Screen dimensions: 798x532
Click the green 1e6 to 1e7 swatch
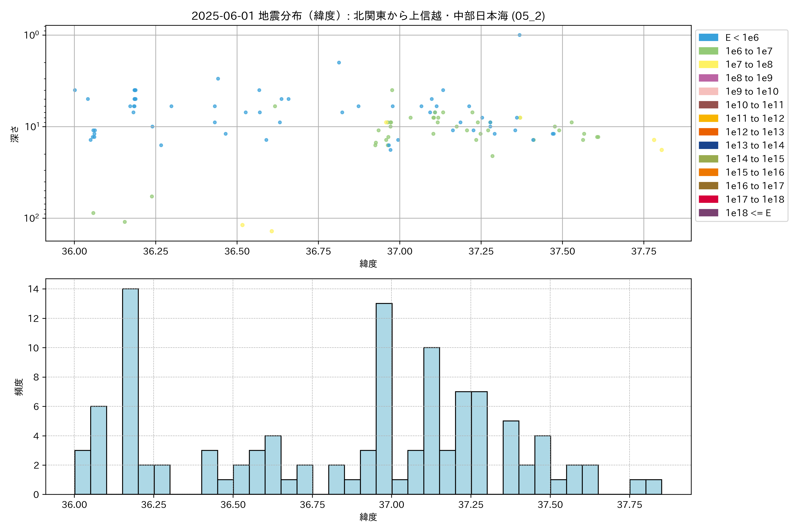click(708, 51)
